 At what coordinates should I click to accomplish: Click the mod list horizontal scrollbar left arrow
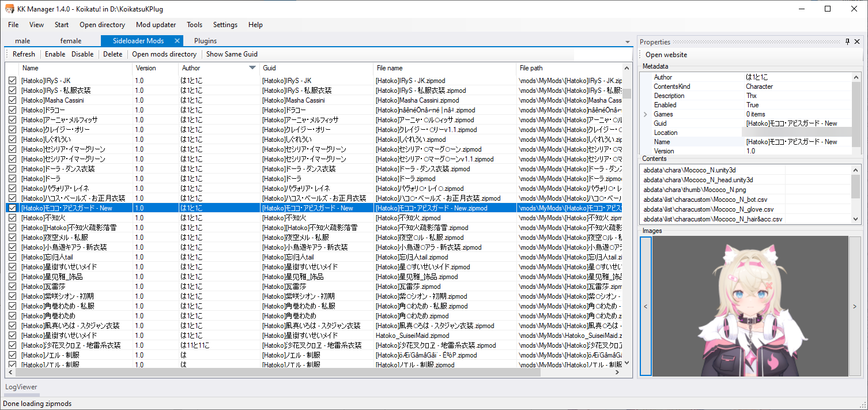pos(10,373)
